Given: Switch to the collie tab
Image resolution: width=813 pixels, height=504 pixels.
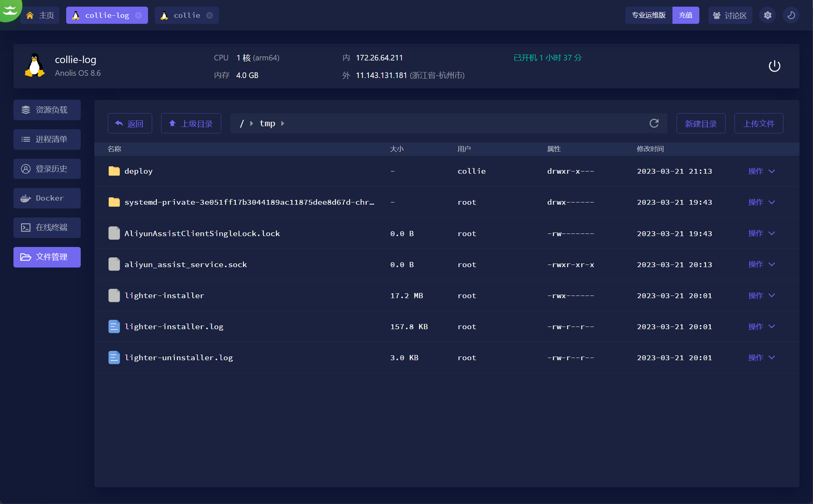Looking at the screenshot, I should (186, 15).
